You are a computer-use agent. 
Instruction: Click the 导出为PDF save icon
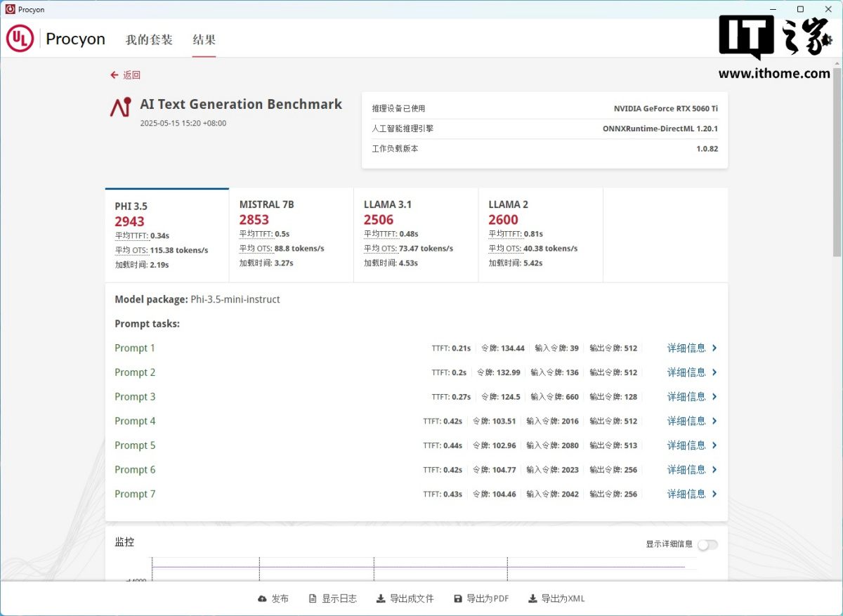[x=458, y=599]
